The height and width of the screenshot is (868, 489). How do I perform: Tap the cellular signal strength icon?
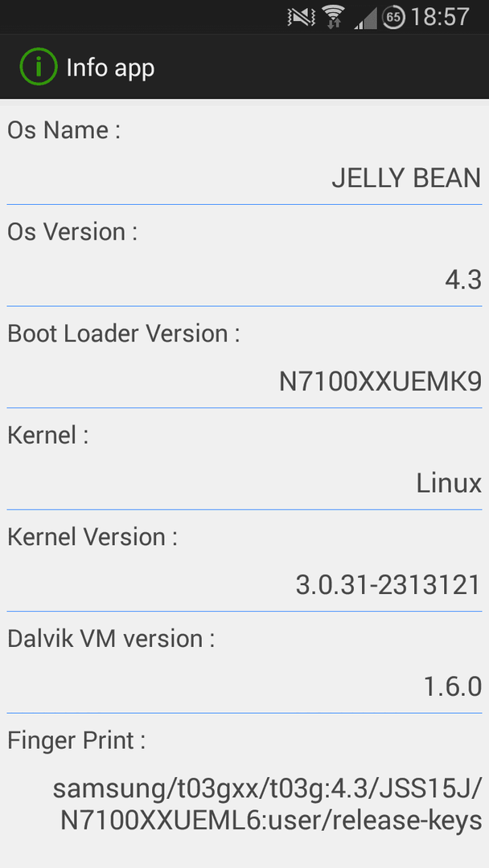(x=365, y=18)
